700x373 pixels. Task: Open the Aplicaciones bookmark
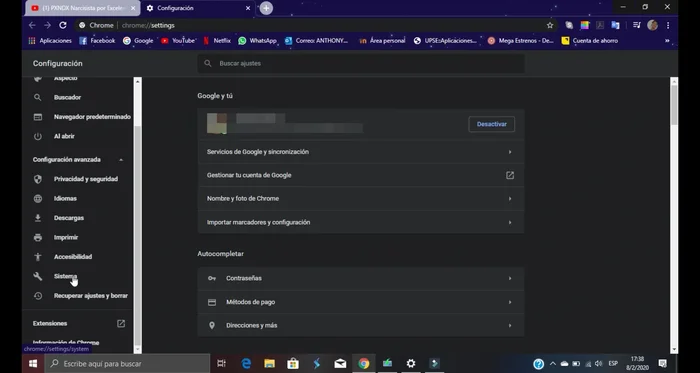(x=50, y=41)
